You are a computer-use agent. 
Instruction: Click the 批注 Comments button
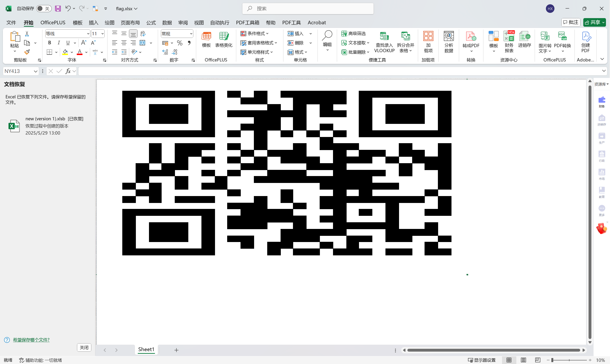(570, 22)
